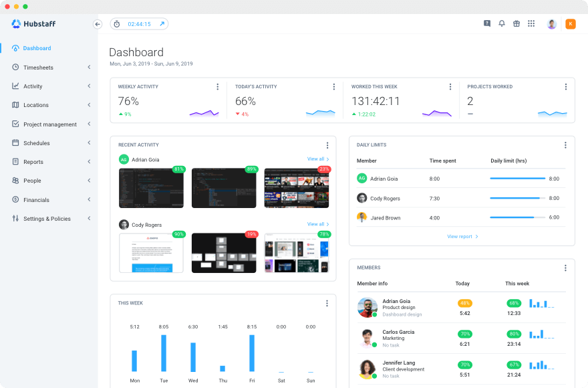Expand the Project management section
Screen dimensions: 588x388
tap(89, 124)
